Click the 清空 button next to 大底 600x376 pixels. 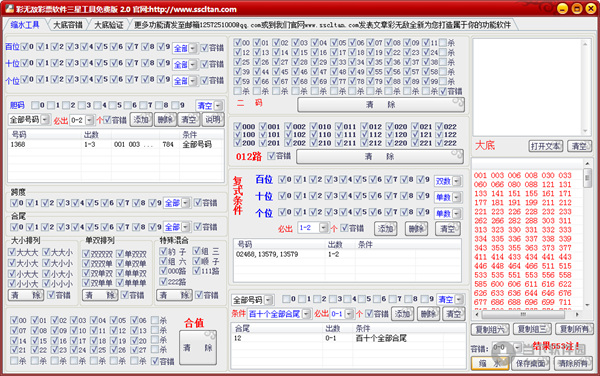(x=579, y=146)
